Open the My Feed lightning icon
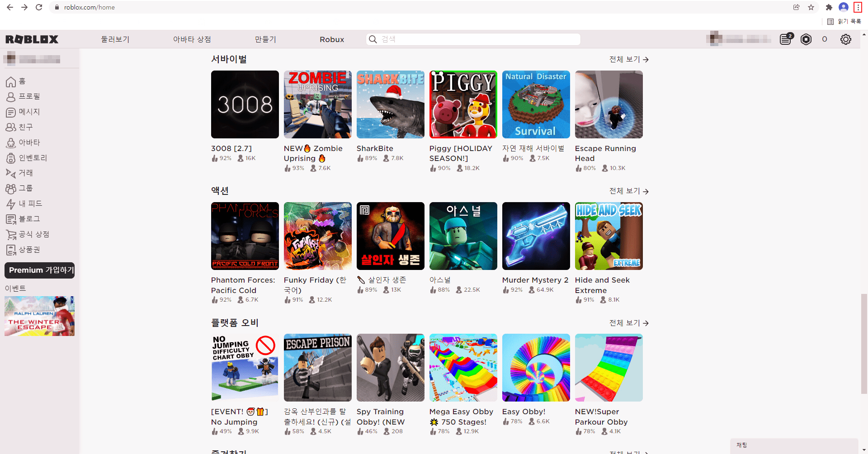 [11, 203]
